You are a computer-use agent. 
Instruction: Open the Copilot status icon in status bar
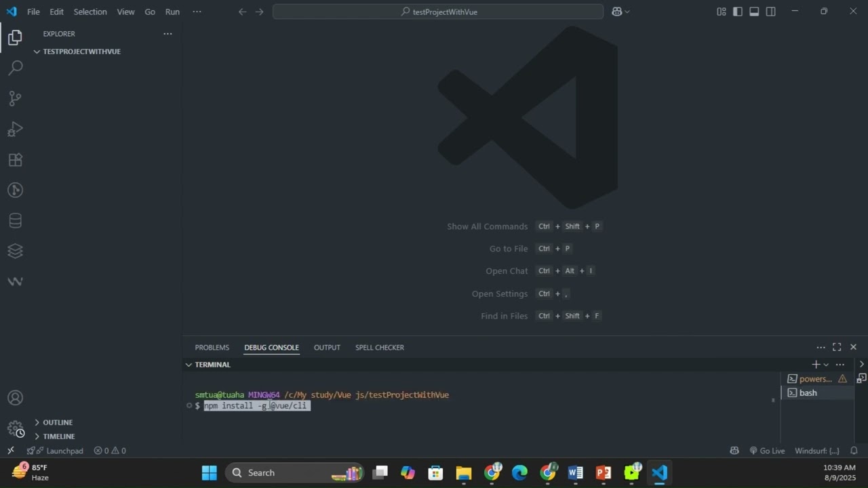(734, 451)
